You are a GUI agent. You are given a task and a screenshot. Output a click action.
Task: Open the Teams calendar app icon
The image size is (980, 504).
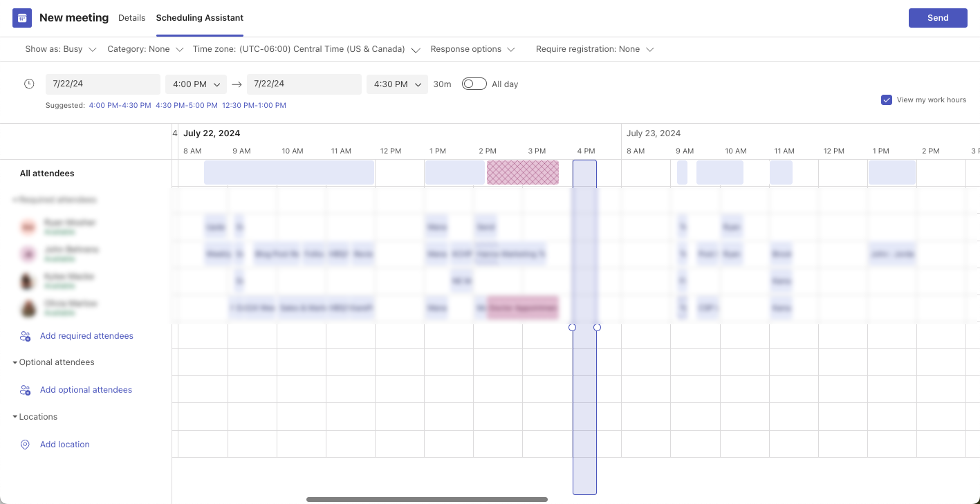click(22, 18)
